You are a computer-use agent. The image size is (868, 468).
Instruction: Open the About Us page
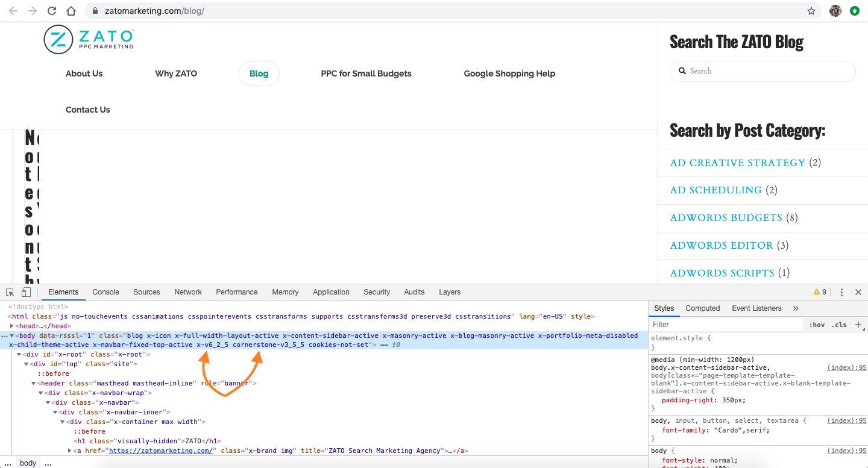tap(84, 73)
